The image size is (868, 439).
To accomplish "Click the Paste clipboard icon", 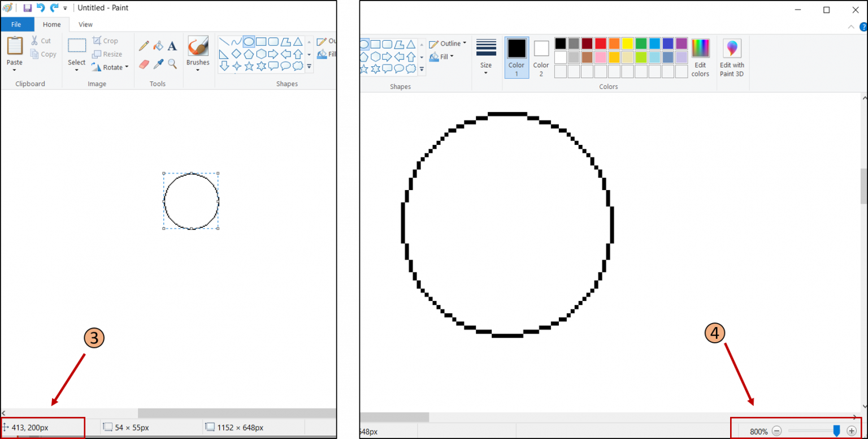I will (15, 45).
